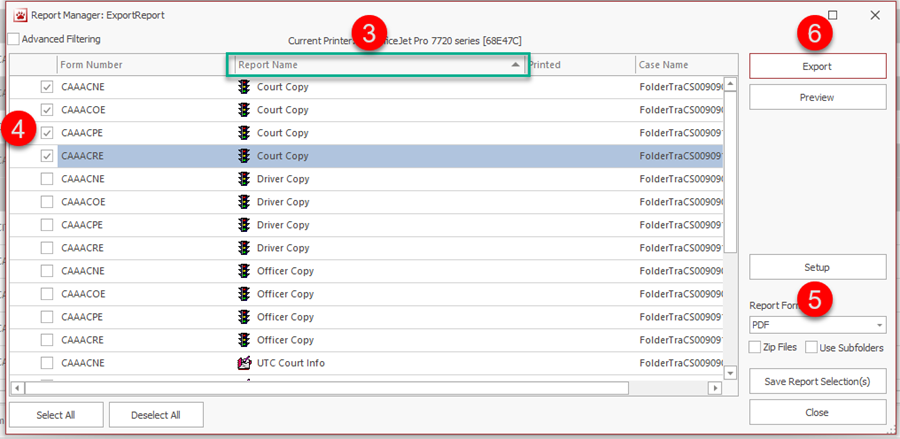This screenshot has height=439, width=900.
Task: Open the Report Format PDF dropdown
Action: tap(879, 325)
